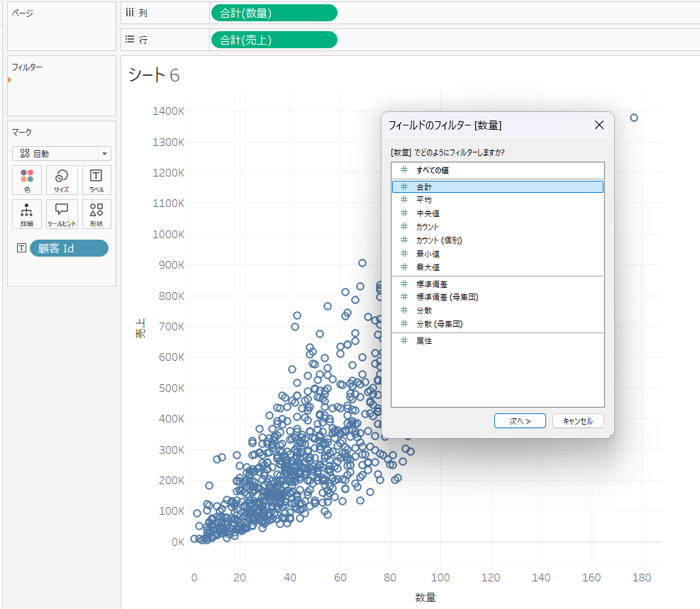The width and height of the screenshot is (700, 609).
Task: Click the 100 label on the 数量 axis
Action: [440, 577]
